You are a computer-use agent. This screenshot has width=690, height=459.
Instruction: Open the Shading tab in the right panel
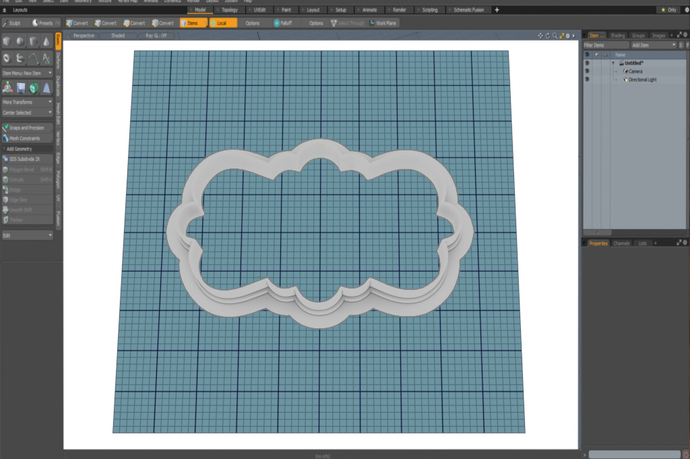[x=617, y=35]
